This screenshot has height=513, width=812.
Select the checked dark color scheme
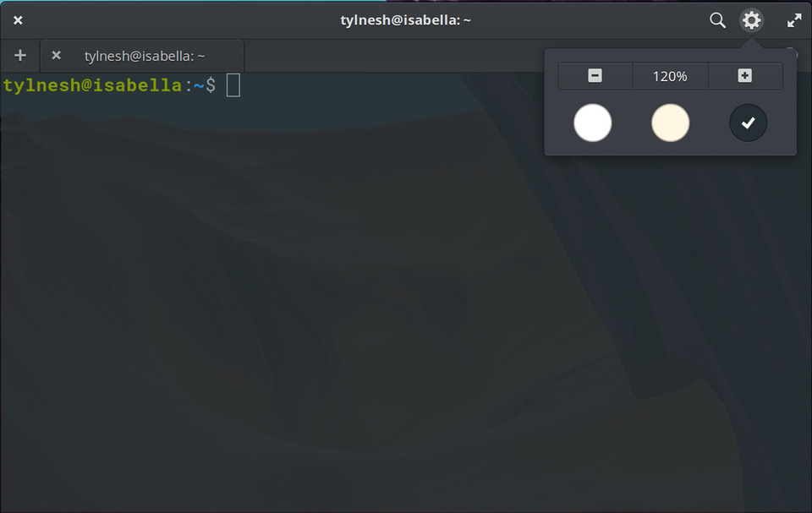[748, 123]
